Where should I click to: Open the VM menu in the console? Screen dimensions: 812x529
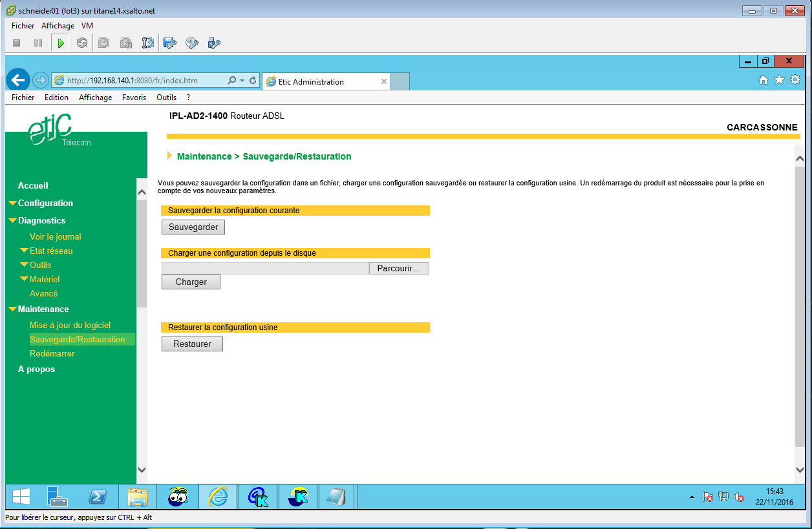pos(87,26)
